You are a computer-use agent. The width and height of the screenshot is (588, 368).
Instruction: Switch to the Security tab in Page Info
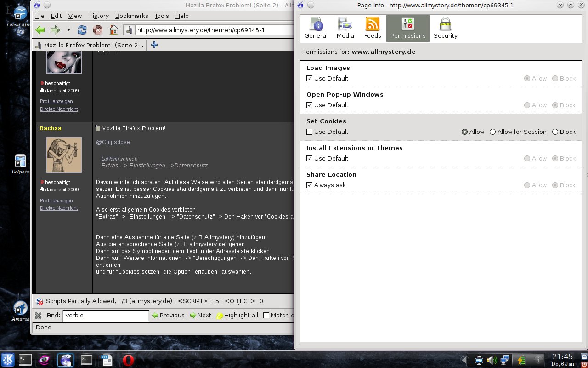[x=445, y=29]
